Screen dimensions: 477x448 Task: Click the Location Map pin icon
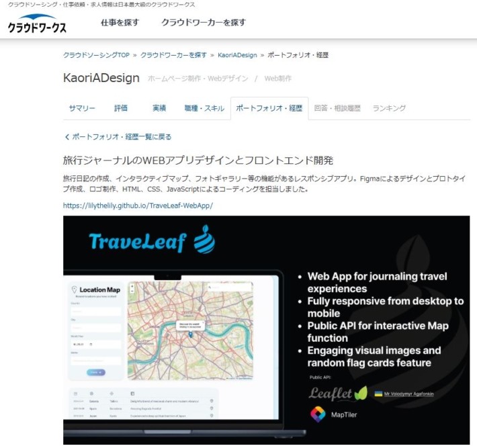(74, 289)
